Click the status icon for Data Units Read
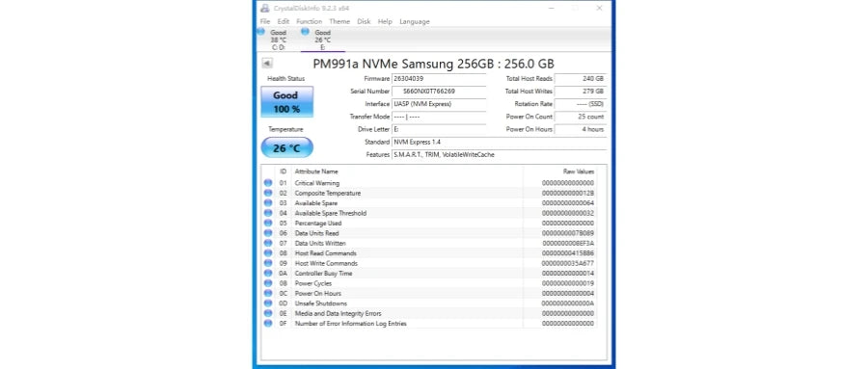Screen dimensions: 868x369 [x=268, y=232]
